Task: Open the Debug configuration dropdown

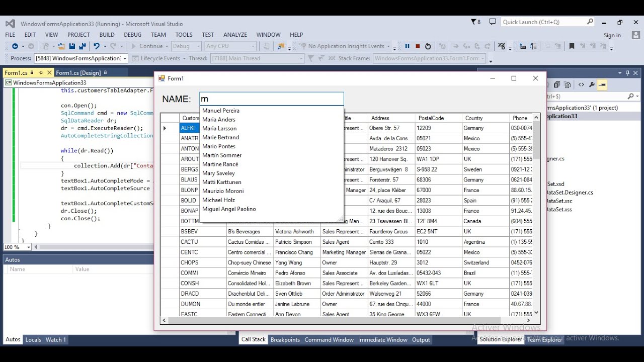Action: tap(186, 46)
